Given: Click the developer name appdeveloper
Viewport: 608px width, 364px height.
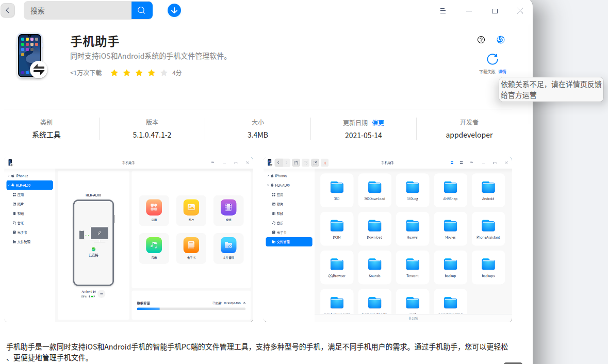Looking at the screenshot, I should [469, 135].
